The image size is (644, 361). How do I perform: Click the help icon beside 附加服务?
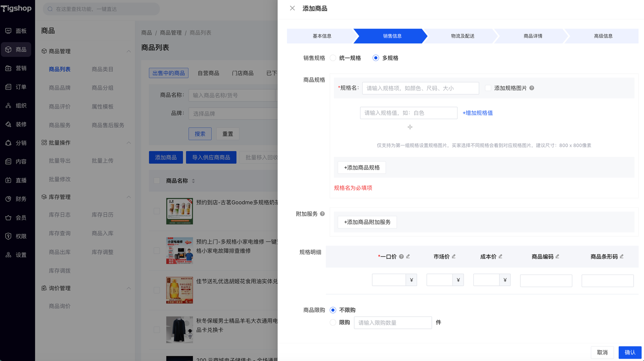coord(322,214)
